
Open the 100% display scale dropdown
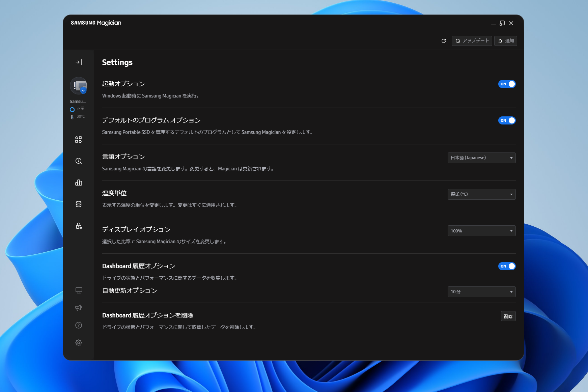pos(481,231)
